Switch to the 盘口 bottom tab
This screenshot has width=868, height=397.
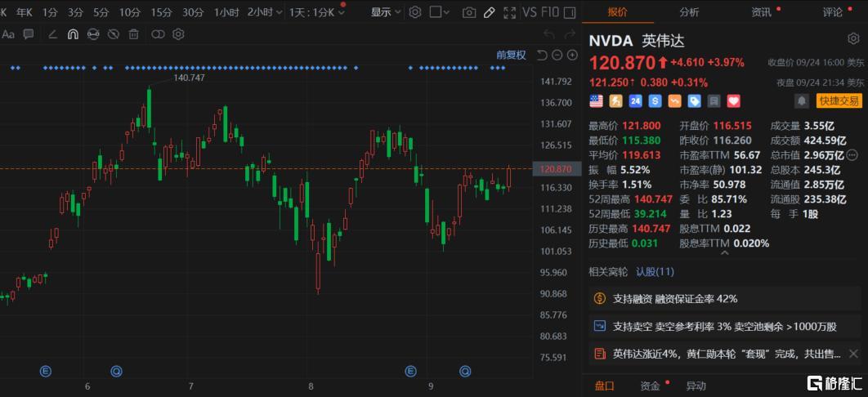click(x=605, y=386)
